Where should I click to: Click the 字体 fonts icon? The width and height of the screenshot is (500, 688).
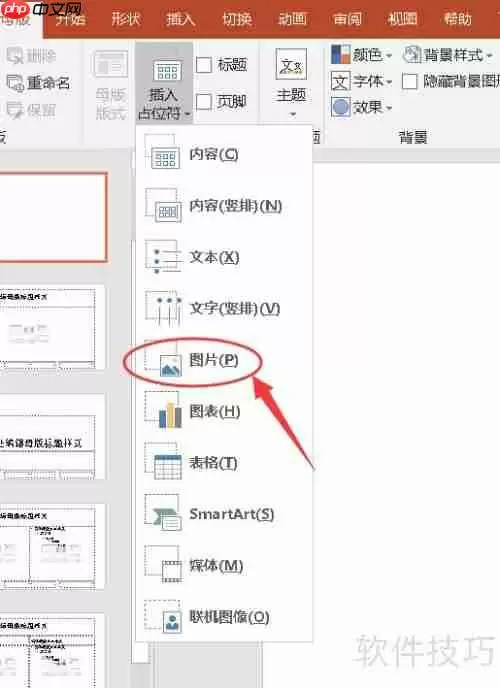coord(340,81)
